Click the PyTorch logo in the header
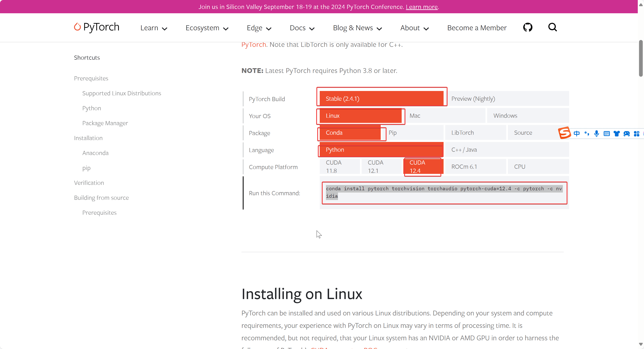The width and height of the screenshot is (644, 349). tap(96, 27)
